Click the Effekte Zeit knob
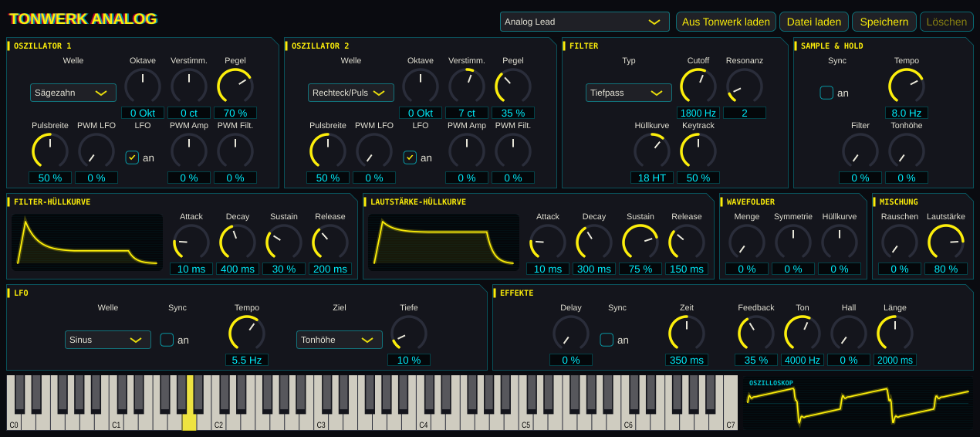This screenshot has height=437, width=980. click(687, 334)
